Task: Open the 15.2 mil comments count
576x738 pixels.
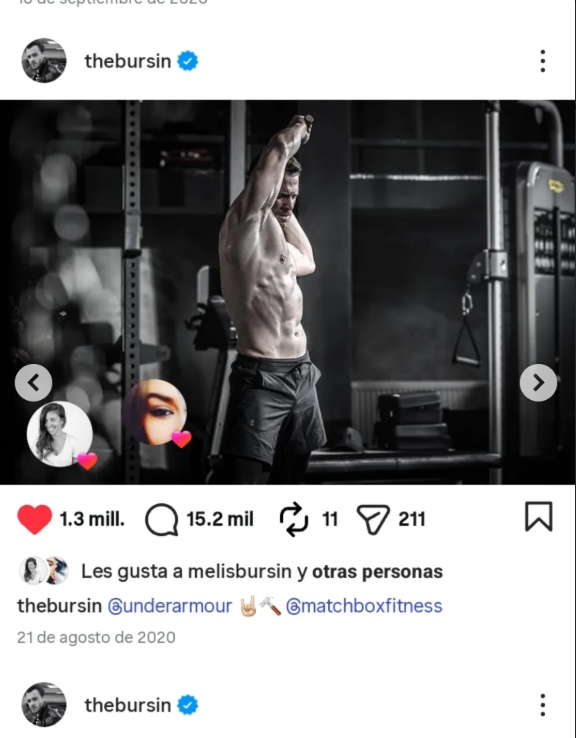Action: 220,519
